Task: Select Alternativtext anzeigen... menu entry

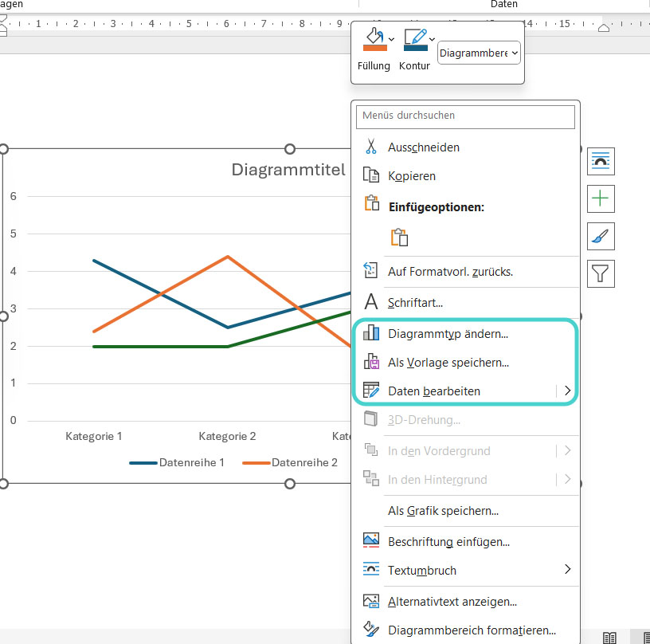Action: [465, 602]
